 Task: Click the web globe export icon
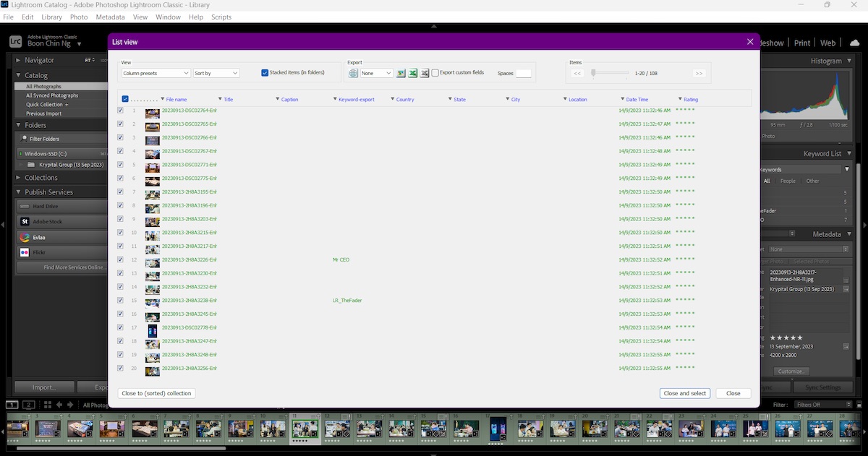(353, 73)
